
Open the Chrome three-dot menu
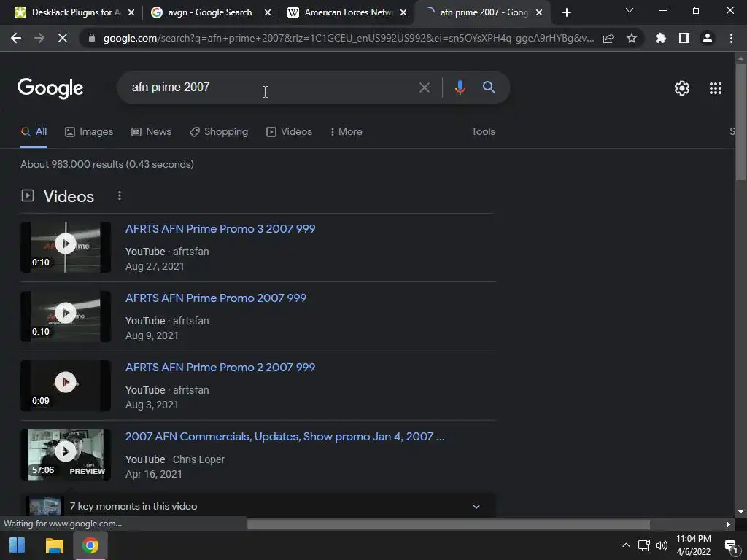(x=731, y=38)
